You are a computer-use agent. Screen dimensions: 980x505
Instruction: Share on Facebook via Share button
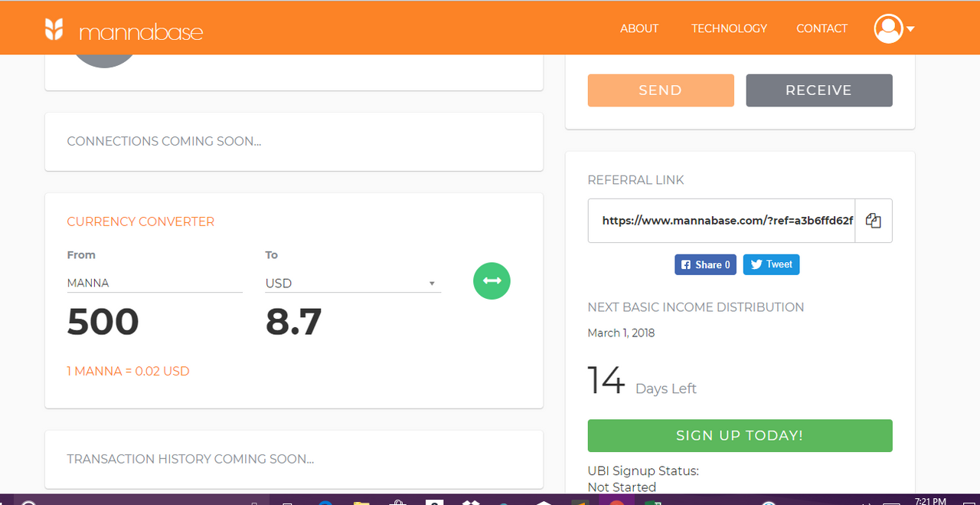pyautogui.click(x=706, y=264)
